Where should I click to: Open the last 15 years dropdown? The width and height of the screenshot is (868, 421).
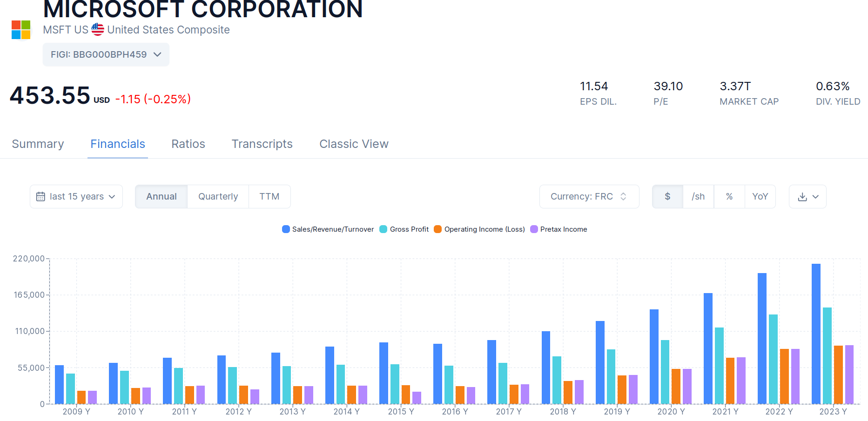tap(76, 197)
